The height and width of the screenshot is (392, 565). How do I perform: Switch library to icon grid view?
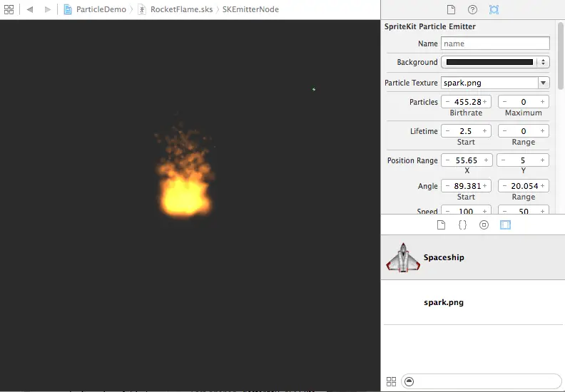pyautogui.click(x=391, y=381)
